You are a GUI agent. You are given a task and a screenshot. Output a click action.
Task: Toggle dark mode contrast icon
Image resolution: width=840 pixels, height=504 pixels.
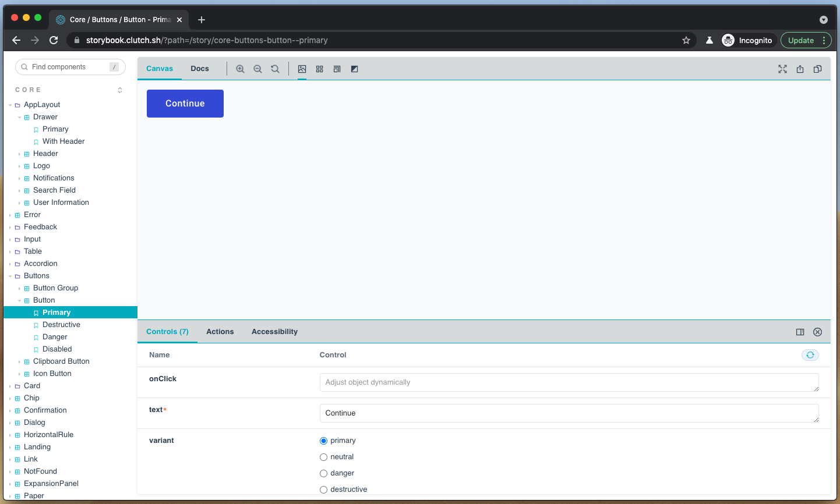354,69
